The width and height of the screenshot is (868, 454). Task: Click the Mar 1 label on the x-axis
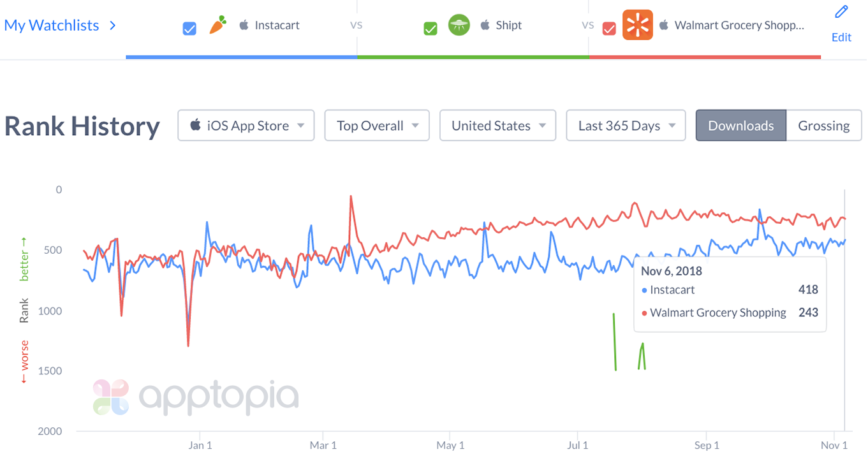click(323, 445)
